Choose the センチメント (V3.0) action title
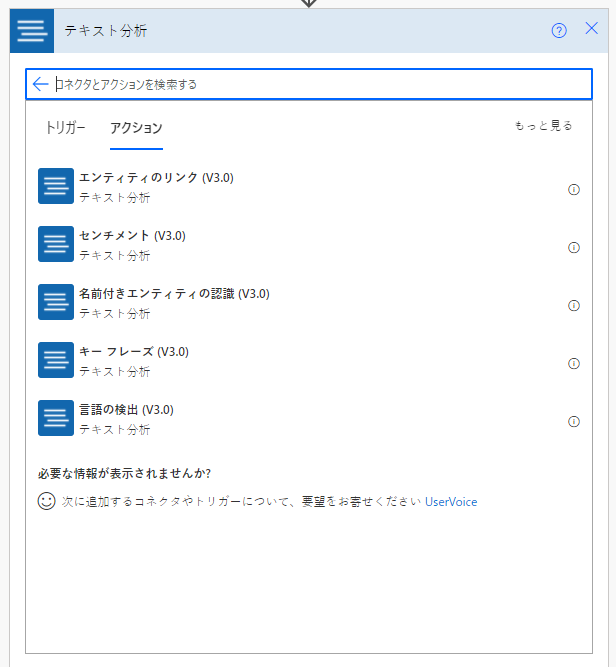The width and height of the screenshot is (616, 667). [132, 235]
